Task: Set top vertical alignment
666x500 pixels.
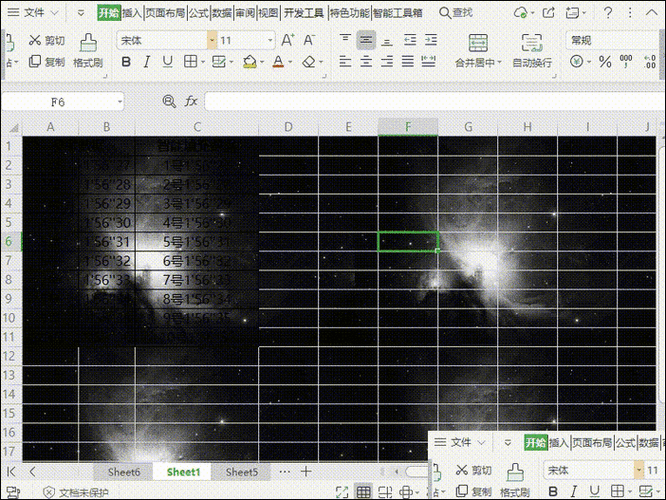Action: coord(345,40)
